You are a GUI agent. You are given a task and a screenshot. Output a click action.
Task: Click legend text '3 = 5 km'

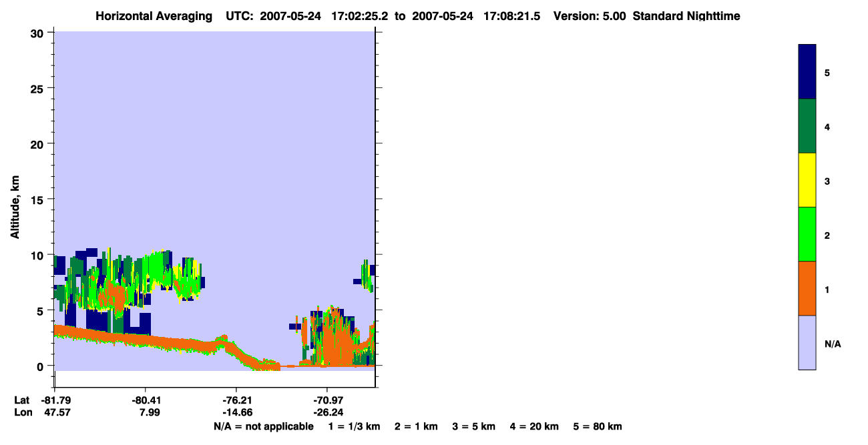click(x=474, y=426)
